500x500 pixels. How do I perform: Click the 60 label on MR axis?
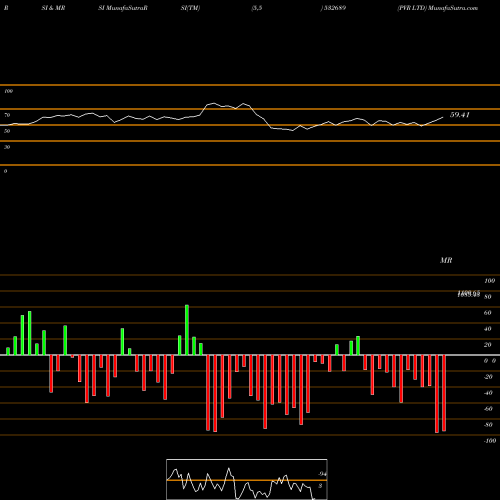click(487, 313)
